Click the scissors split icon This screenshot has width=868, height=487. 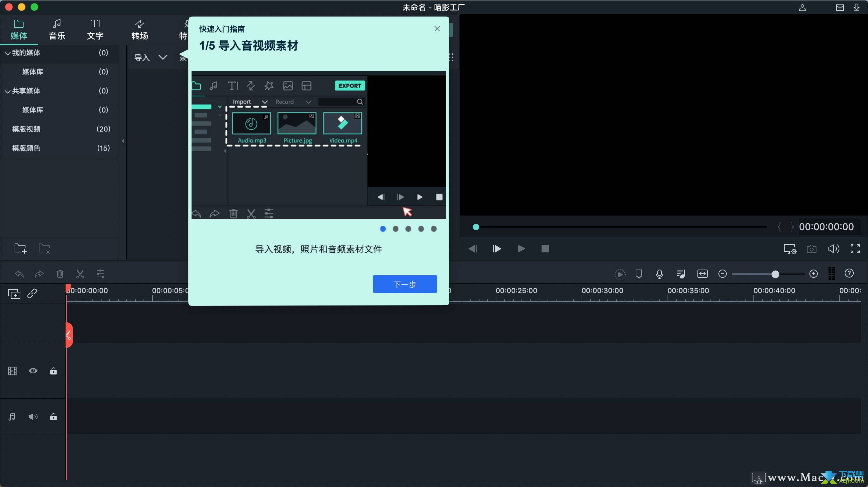[80, 274]
